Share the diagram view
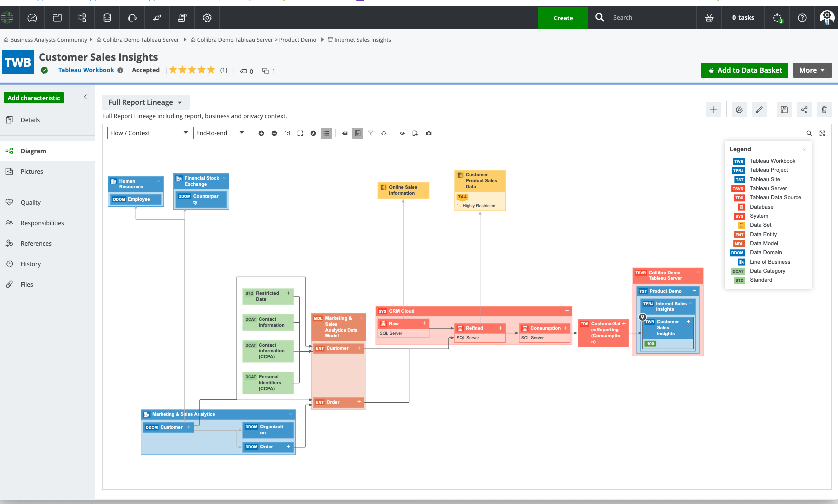 (804, 110)
